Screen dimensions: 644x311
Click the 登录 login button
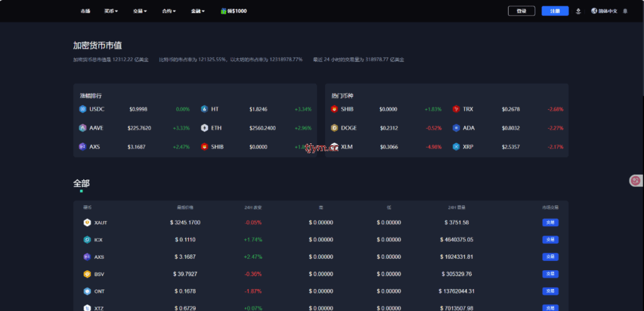click(521, 11)
